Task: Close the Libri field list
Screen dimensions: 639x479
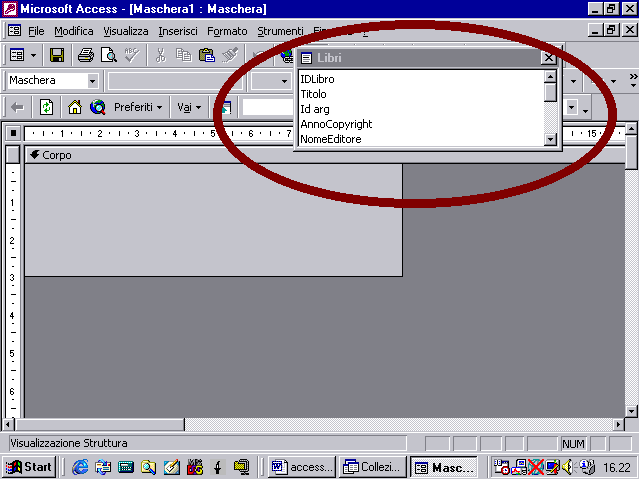Action: [x=549, y=58]
